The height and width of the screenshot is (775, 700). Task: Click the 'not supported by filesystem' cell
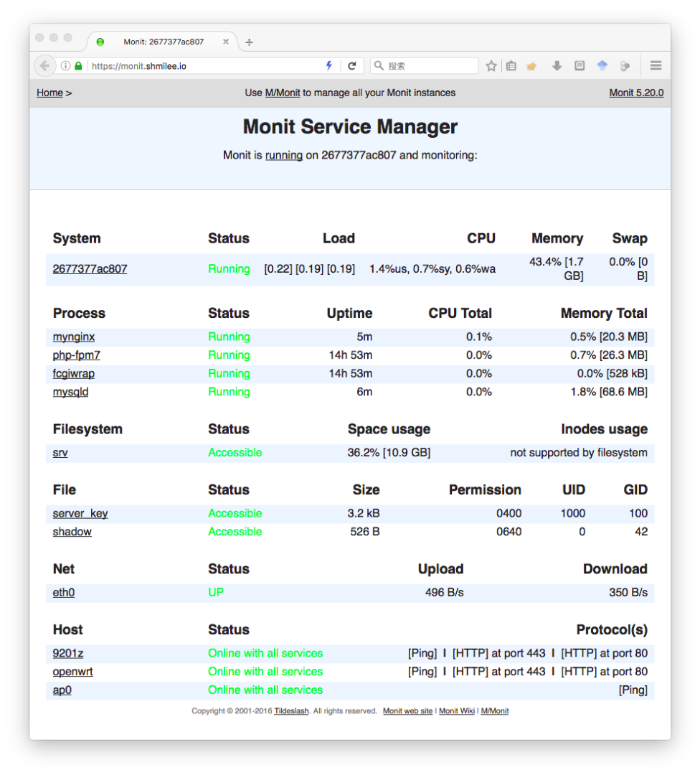(x=579, y=453)
